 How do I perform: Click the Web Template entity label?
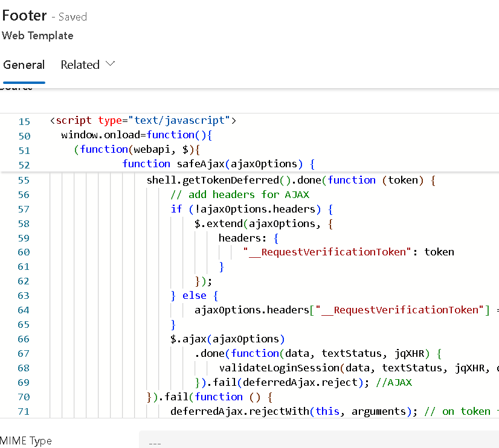click(x=37, y=36)
